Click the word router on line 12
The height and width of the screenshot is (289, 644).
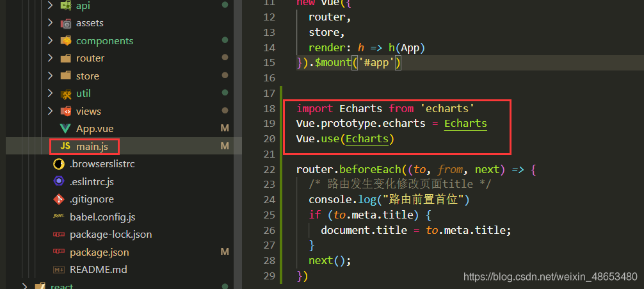coord(327,17)
